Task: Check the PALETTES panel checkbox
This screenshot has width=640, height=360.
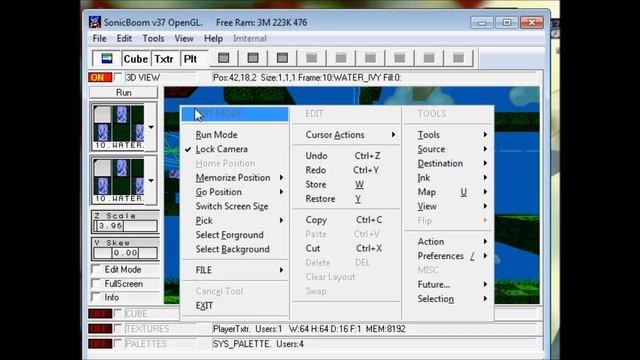Action: click(118, 344)
